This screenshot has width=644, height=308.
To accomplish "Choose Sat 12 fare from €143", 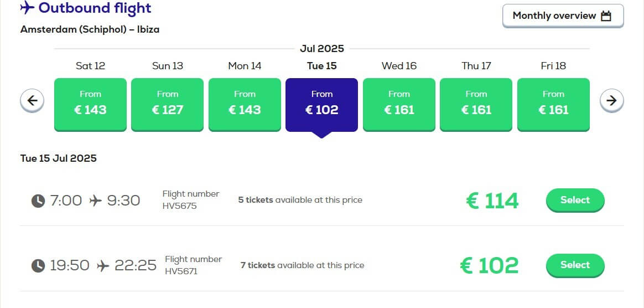I will [x=90, y=105].
